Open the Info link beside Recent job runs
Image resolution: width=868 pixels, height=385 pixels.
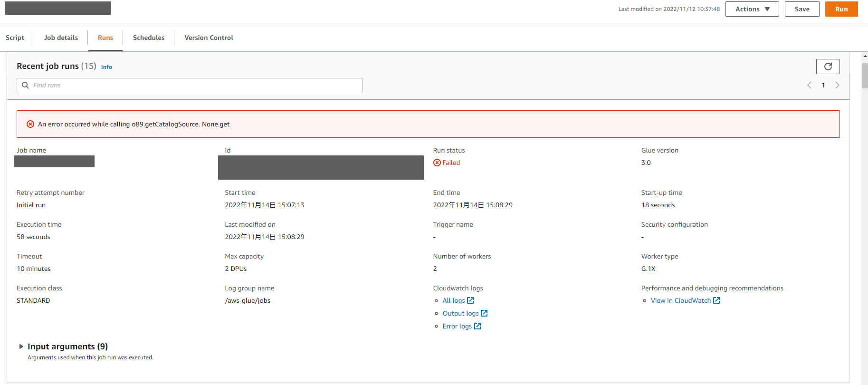point(106,67)
